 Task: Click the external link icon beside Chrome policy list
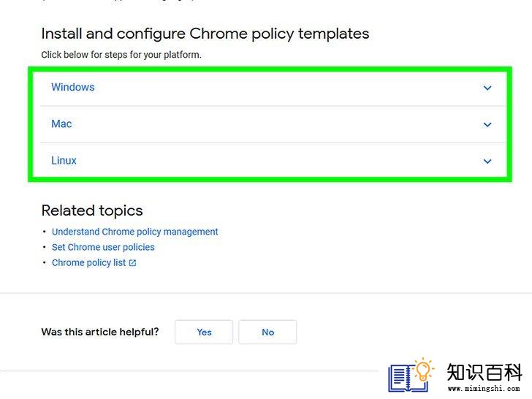click(x=133, y=263)
